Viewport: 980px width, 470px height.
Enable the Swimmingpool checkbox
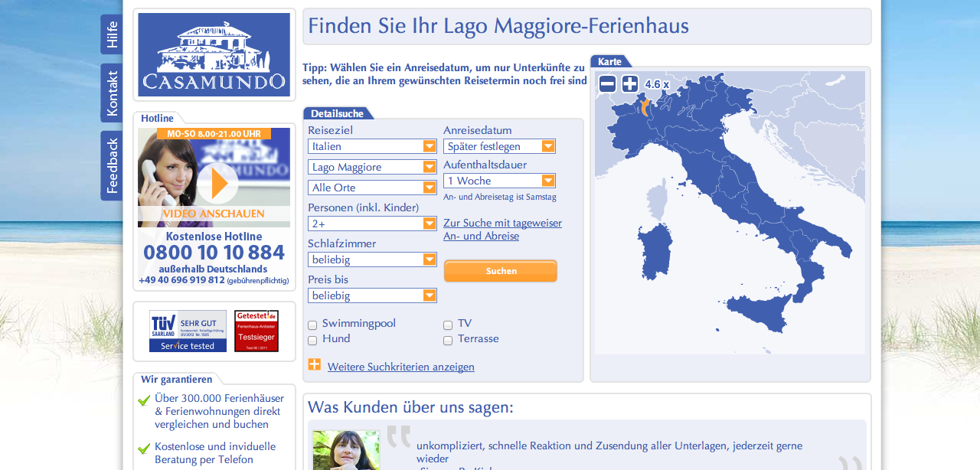point(312,325)
